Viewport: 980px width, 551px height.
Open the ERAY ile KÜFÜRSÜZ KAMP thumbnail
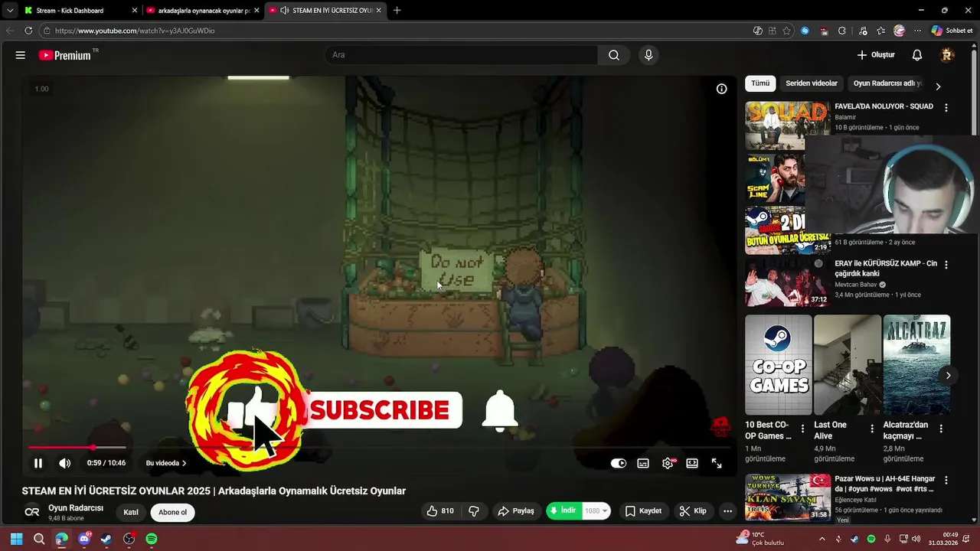787,282
